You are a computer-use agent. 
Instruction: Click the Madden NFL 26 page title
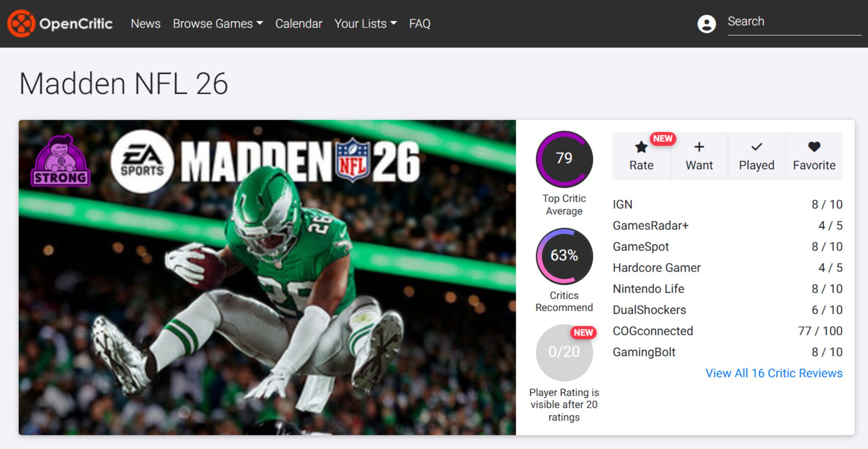pos(123,84)
